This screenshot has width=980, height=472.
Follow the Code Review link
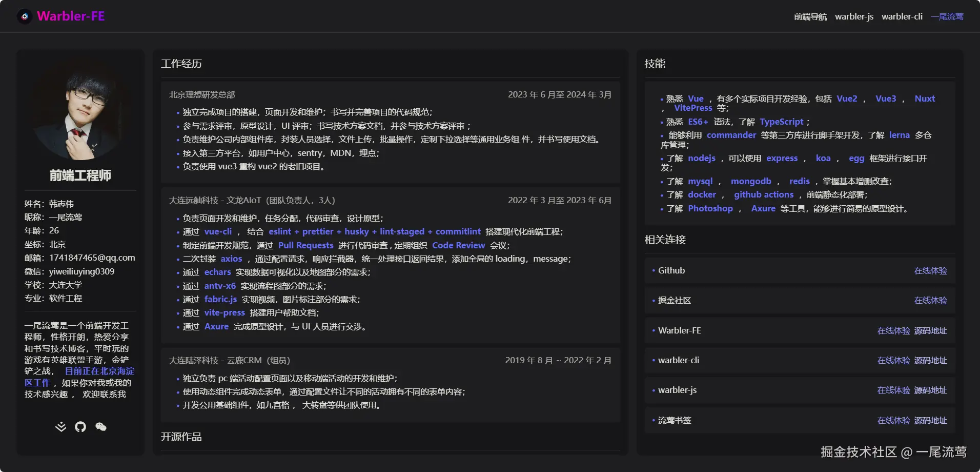[459, 245]
